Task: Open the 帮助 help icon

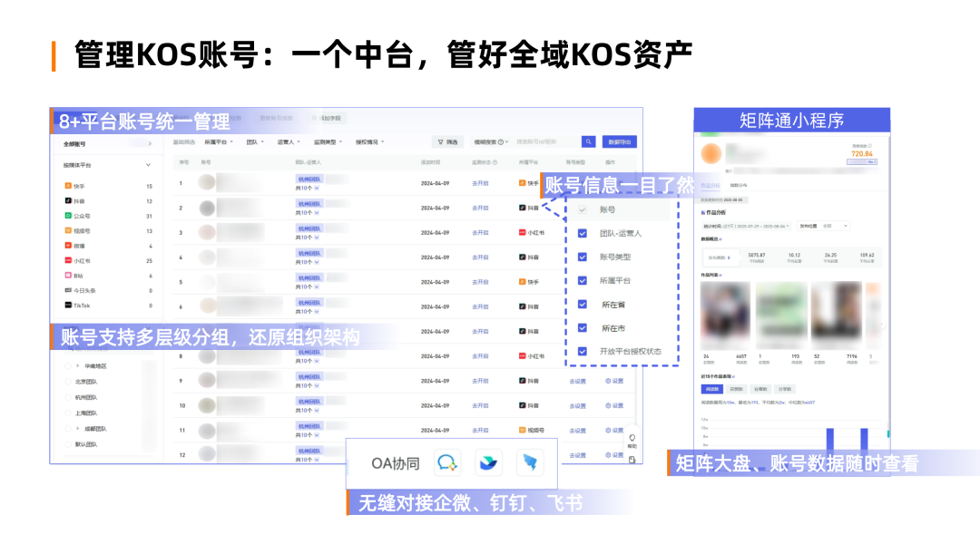Action: click(x=632, y=440)
